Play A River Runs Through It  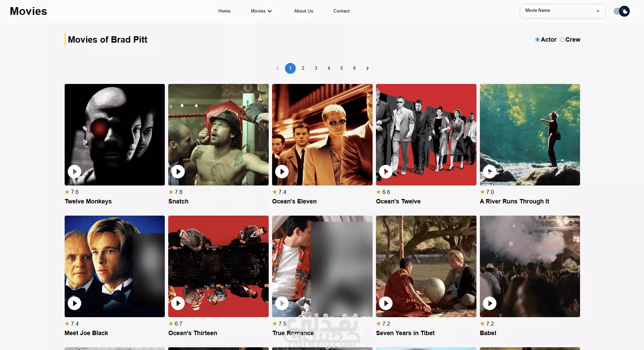490,172
